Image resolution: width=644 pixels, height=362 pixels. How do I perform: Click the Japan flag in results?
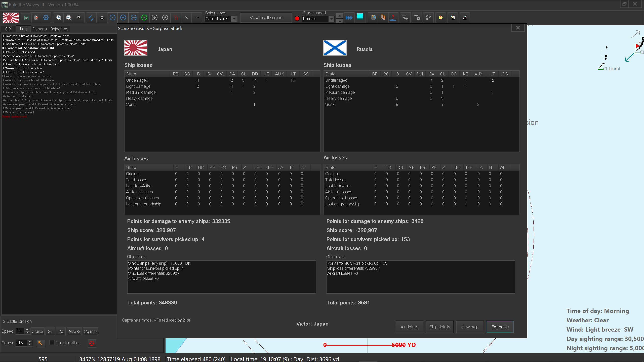[136, 48]
